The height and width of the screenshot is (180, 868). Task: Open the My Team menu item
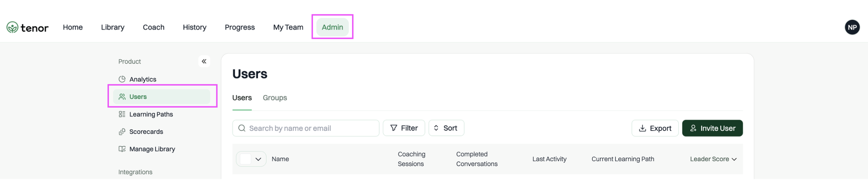point(288,27)
